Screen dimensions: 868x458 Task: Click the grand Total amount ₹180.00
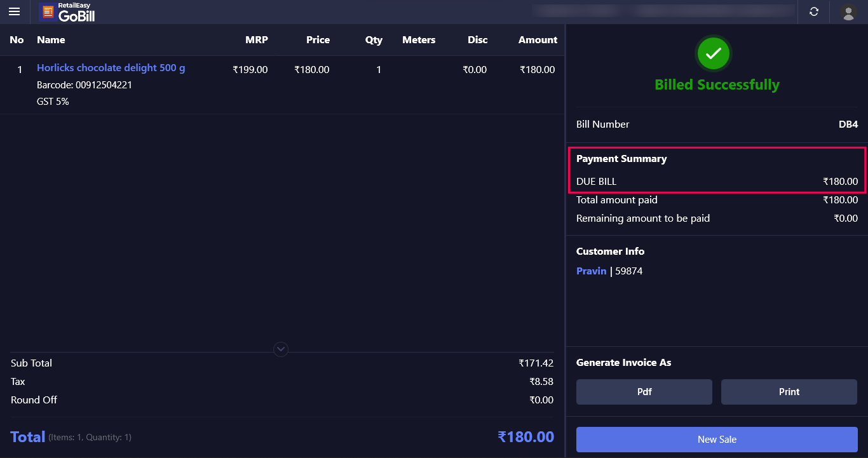pyautogui.click(x=526, y=437)
